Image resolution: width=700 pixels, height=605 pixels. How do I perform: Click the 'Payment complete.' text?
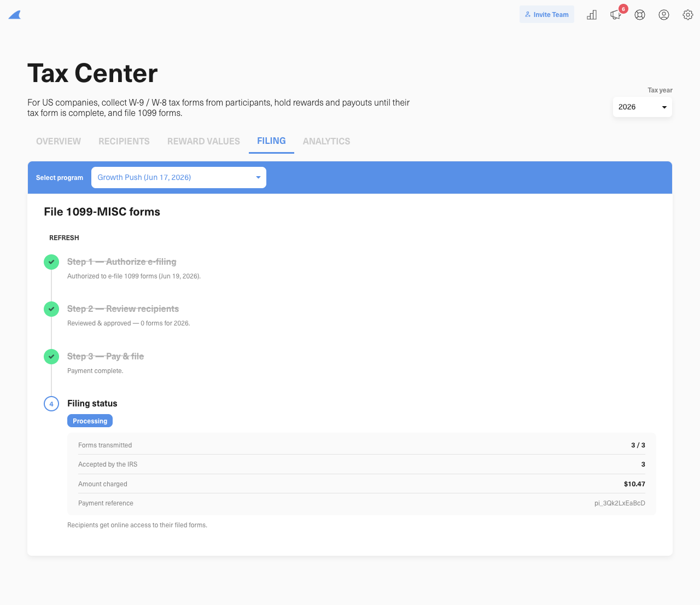(x=95, y=371)
